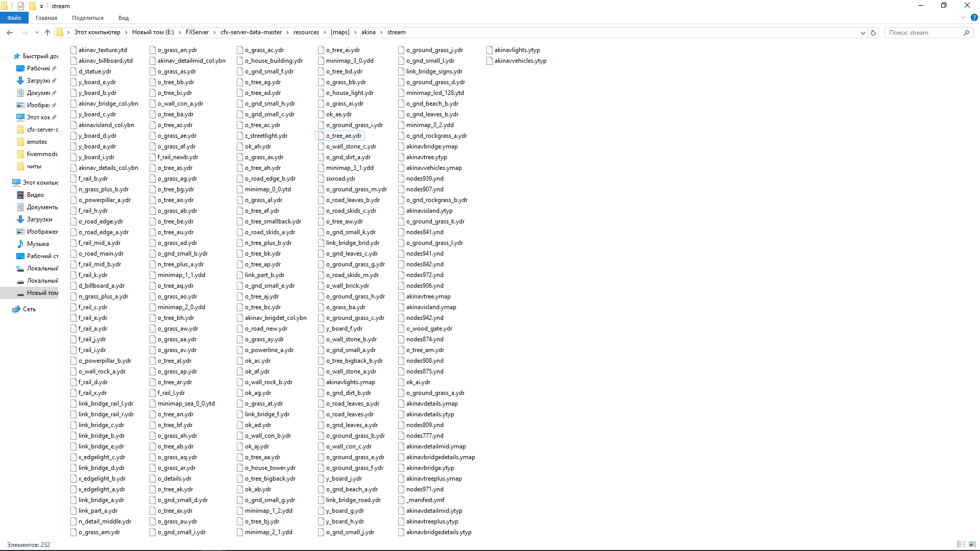Click the Refresh icon beside the address bar
The image size is (980, 551).
coord(873,32)
